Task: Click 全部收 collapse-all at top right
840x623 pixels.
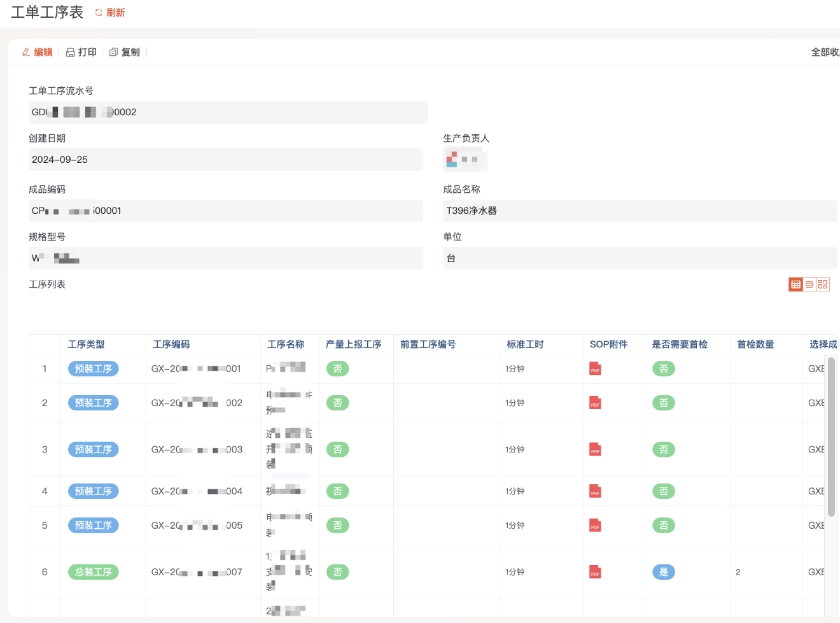Action: [825, 52]
